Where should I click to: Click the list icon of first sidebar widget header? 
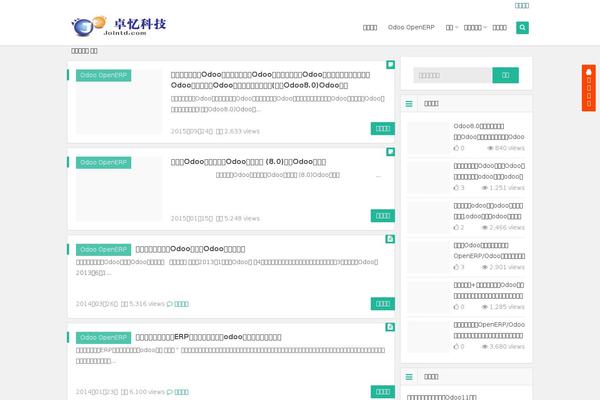pos(409,104)
